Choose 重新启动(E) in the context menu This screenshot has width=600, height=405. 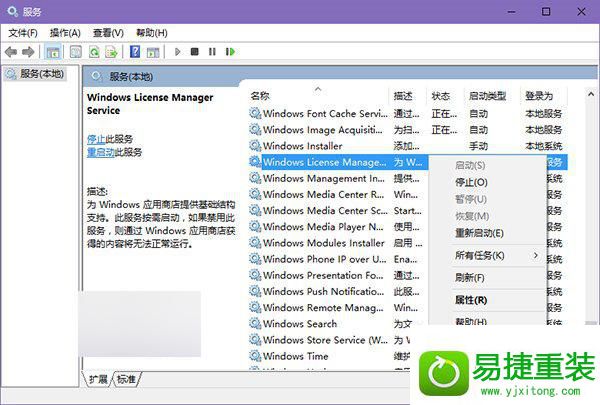tap(479, 233)
